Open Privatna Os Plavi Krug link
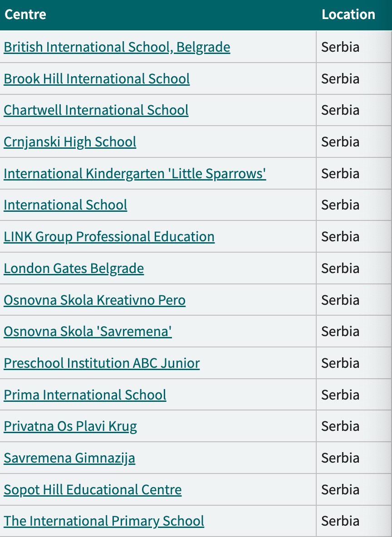This screenshot has width=392, height=537. [x=70, y=427]
